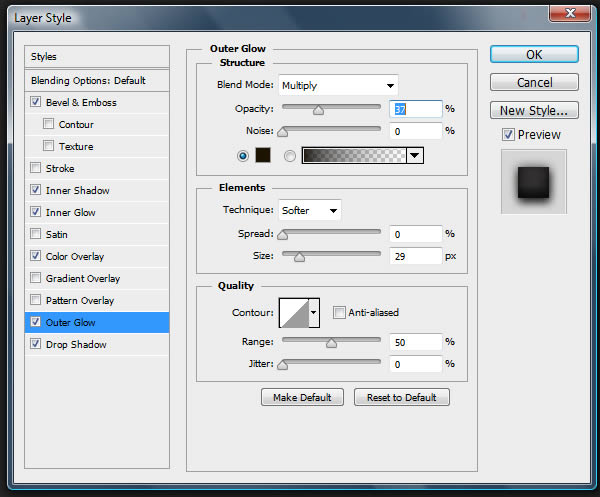
Task: Open the Stroke settings label
Action: pos(60,168)
